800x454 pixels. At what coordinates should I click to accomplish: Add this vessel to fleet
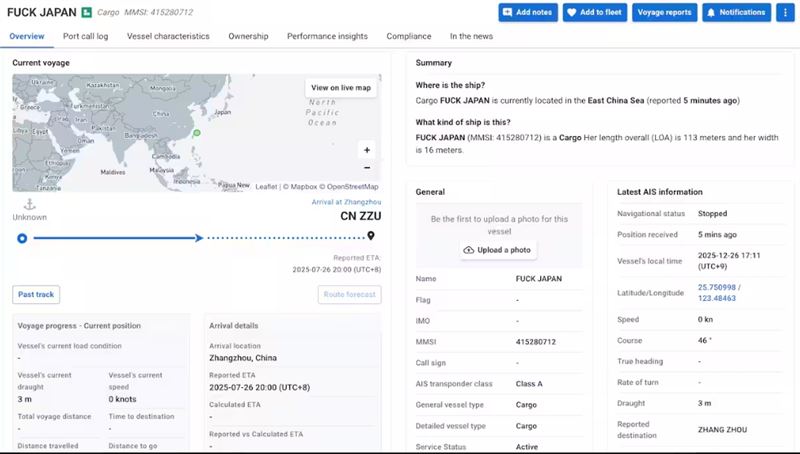point(594,12)
